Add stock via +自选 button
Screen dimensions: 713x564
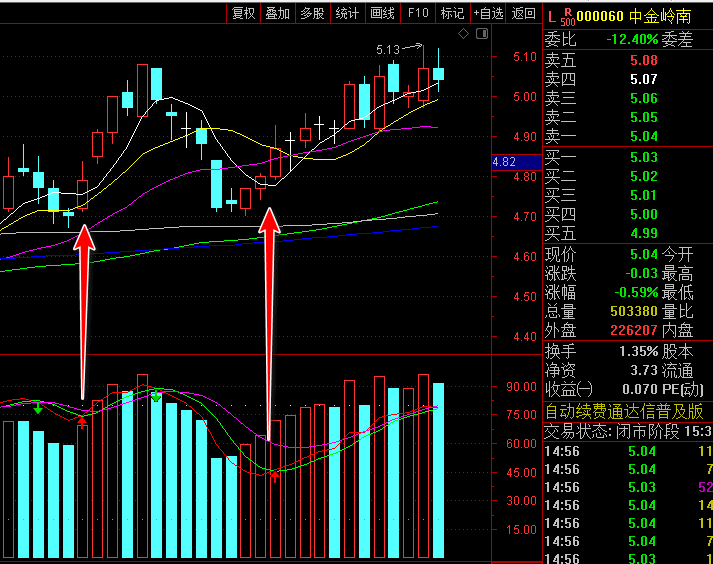click(488, 14)
